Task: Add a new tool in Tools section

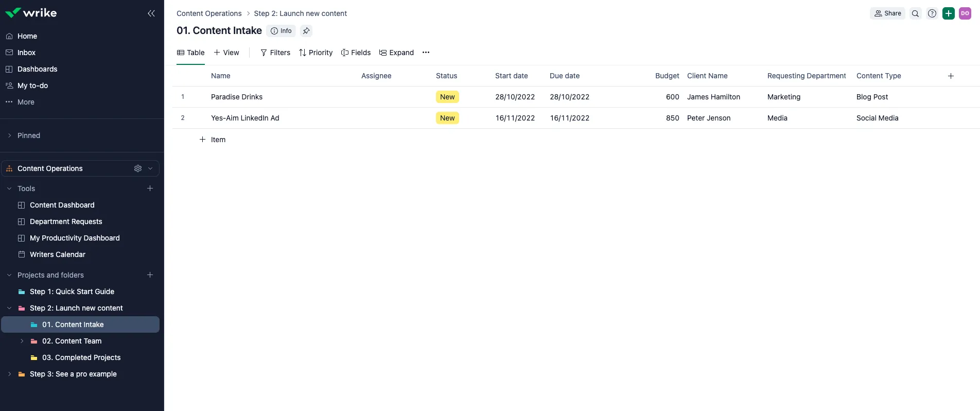Action: [x=150, y=189]
